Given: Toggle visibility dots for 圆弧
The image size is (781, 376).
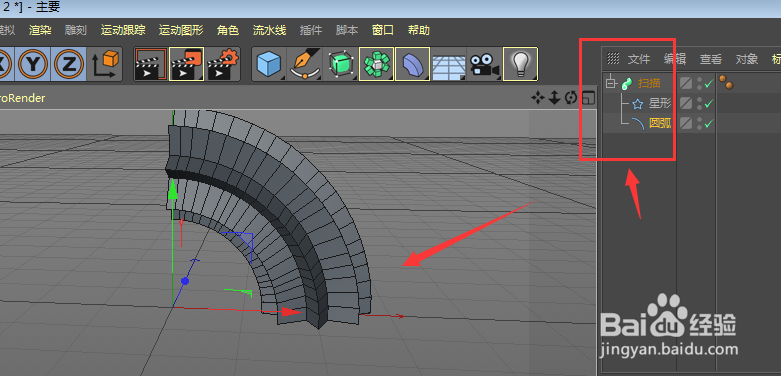Looking at the screenshot, I should (699, 123).
